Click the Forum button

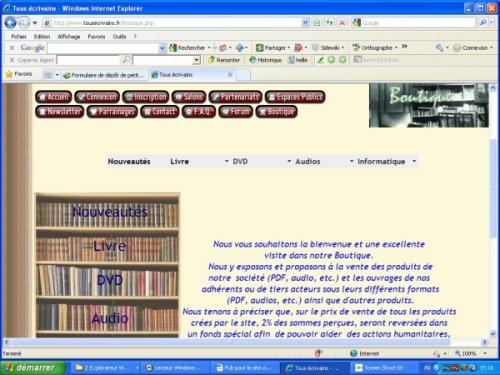235,112
